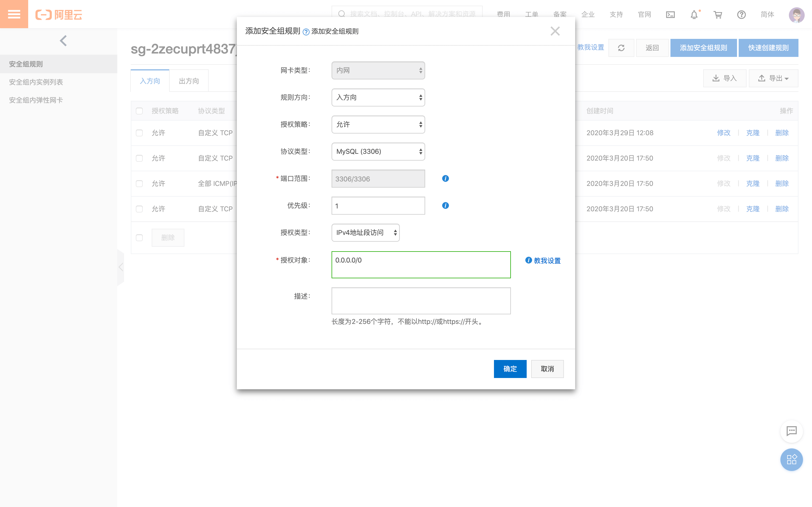This screenshot has width=812, height=507.
Task: Click info icon next to 端口范围
Action: tap(445, 178)
